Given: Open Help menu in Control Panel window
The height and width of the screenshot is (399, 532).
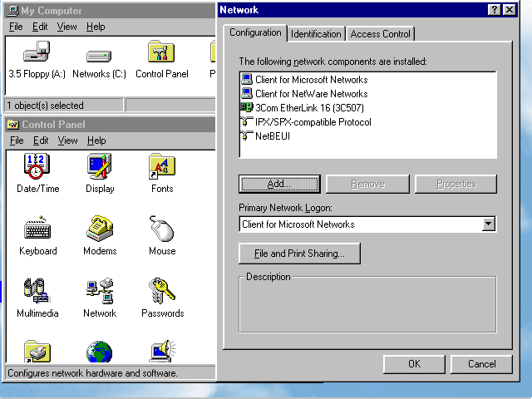Looking at the screenshot, I should [96, 140].
